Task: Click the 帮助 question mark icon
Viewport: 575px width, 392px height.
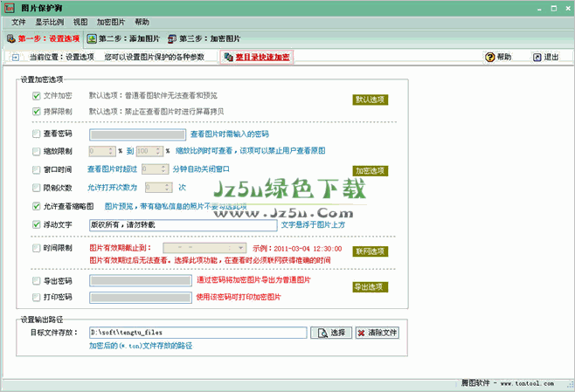Action: tap(489, 58)
